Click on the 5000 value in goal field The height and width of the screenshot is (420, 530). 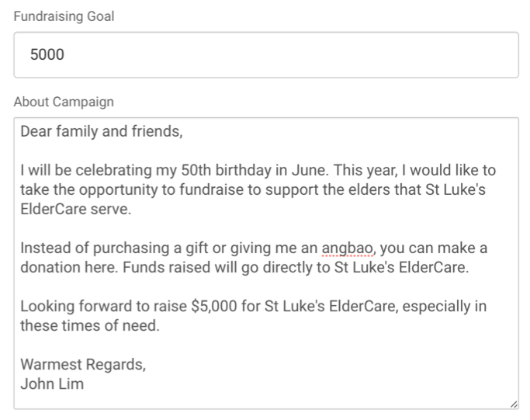(x=47, y=54)
